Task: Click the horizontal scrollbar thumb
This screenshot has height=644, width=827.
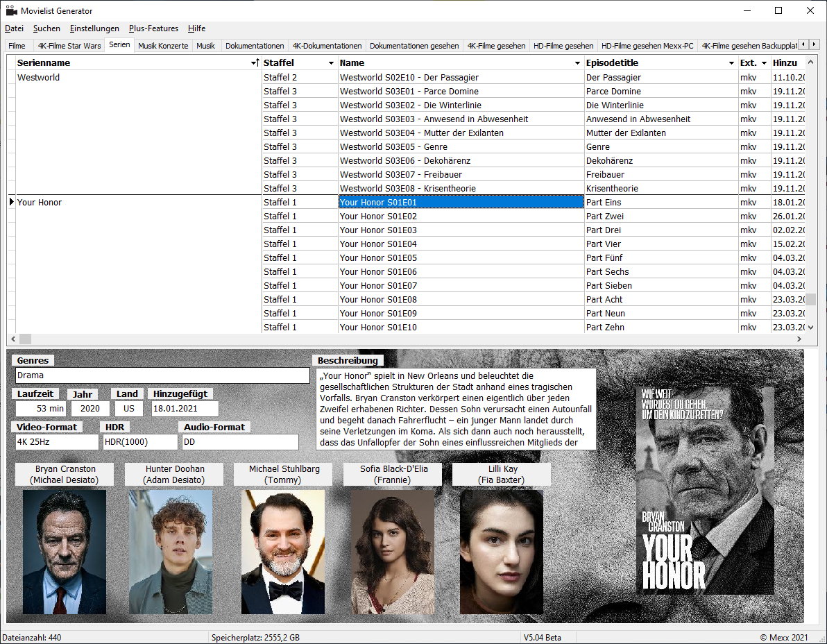Action: pos(25,339)
